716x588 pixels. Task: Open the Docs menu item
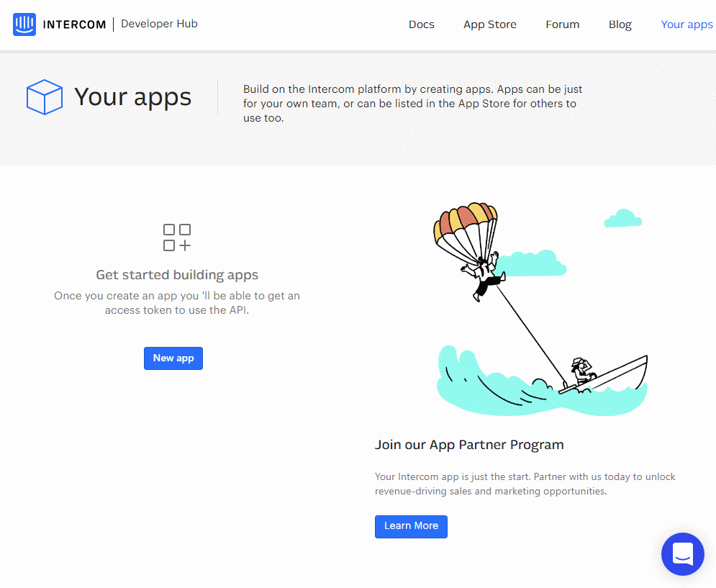[x=421, y=24]
